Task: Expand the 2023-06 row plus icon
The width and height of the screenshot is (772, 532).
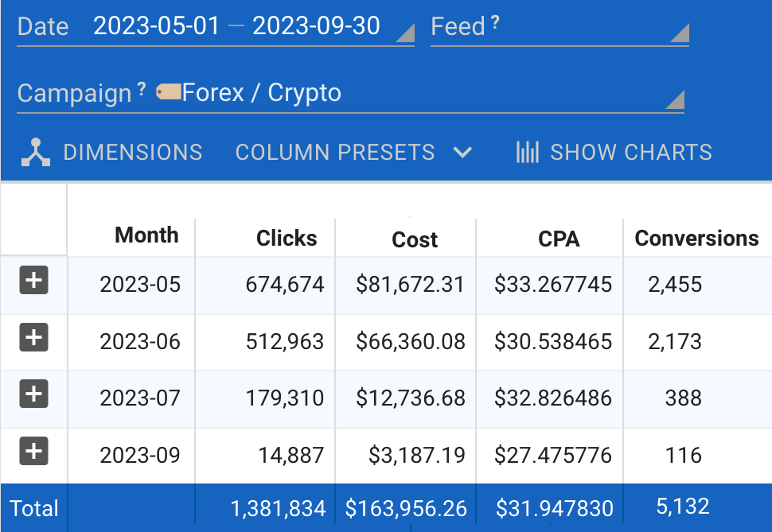Action: pyautogui.click(x=33, y=338)
